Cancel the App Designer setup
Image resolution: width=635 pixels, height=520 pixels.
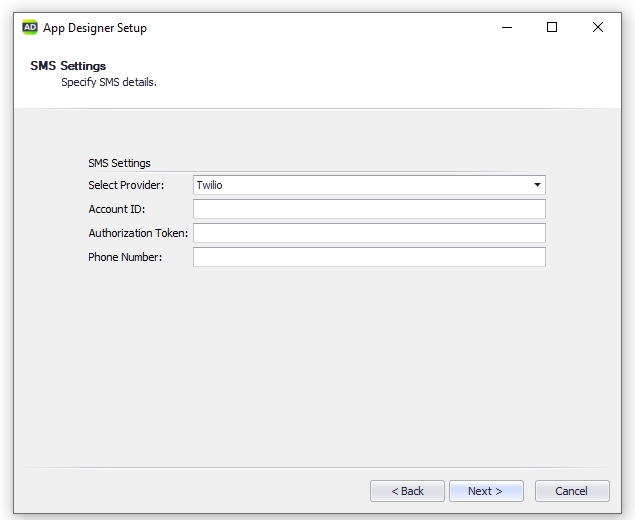pyautogui.click(x=572, y=491)
